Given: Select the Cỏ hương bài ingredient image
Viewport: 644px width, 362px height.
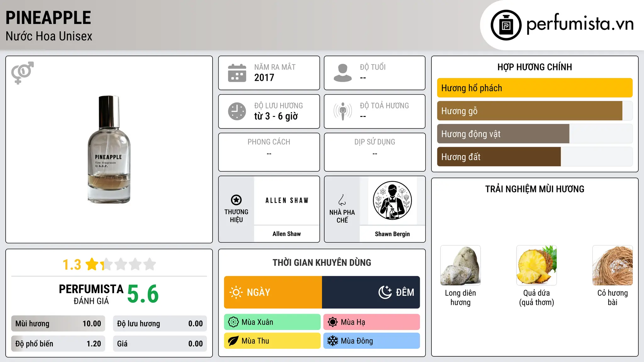Looking at the screenshot, I should [613, 265].
